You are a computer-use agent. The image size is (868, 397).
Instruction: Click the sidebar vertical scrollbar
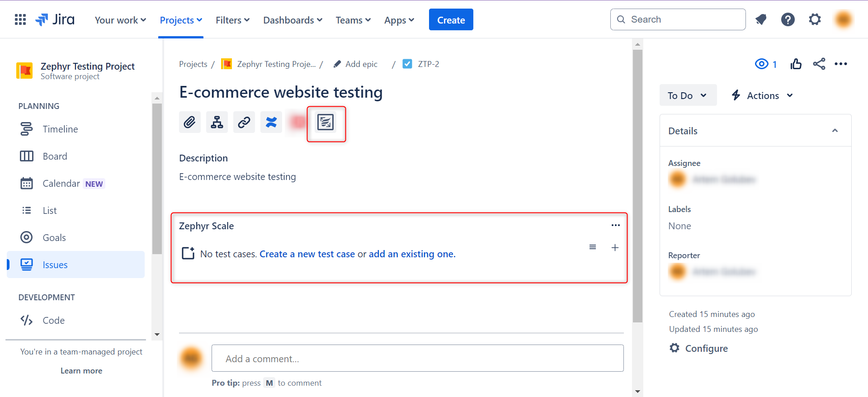click(x=157, y=179)
